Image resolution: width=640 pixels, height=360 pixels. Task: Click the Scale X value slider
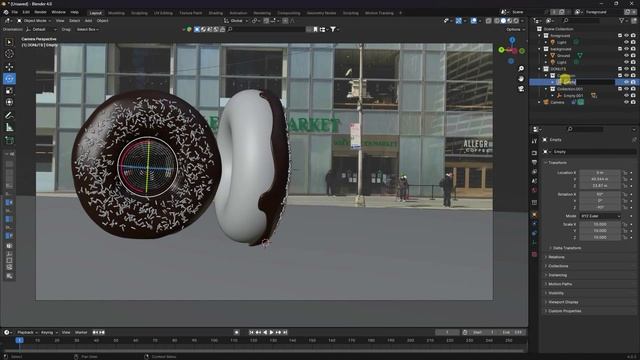pos(600,224)
